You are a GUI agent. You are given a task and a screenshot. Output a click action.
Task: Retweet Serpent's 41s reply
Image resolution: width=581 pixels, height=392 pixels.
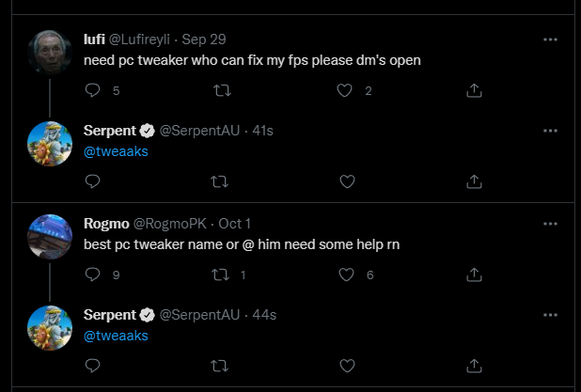(x=220, y=181)
